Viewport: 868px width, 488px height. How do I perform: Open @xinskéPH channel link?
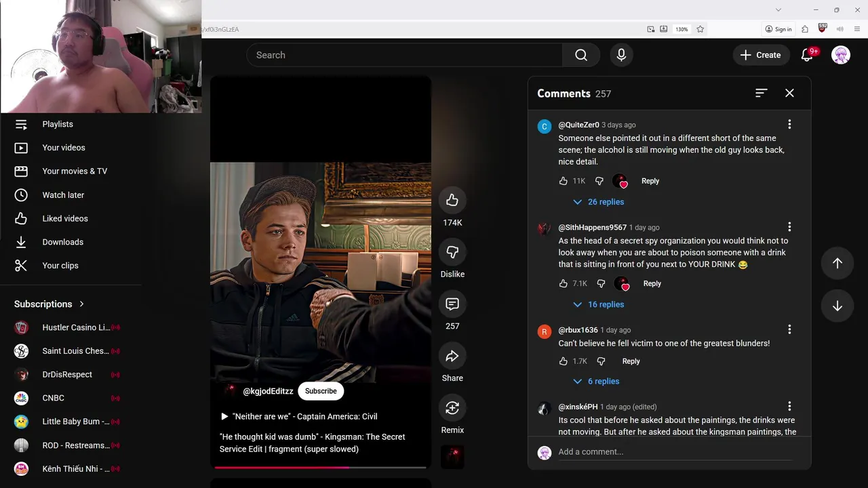pos(578,407)
